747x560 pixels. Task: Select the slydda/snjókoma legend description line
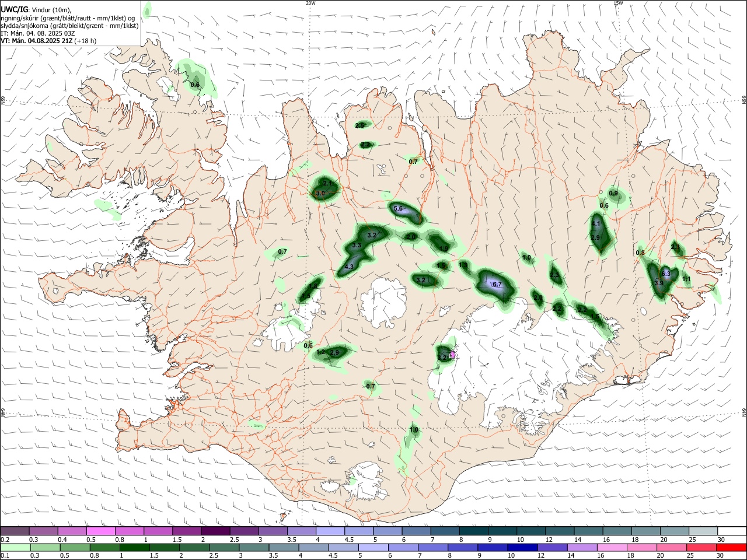(x=69, y=26)
